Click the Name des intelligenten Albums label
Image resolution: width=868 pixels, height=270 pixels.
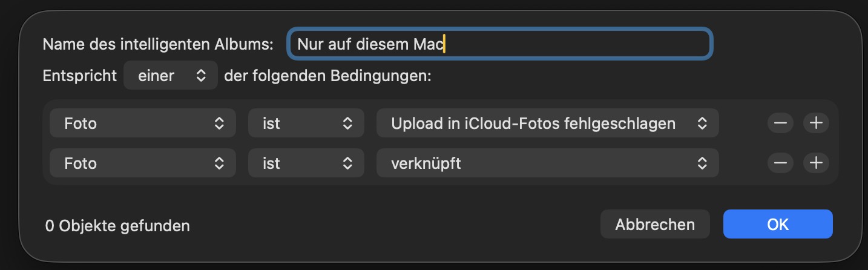tap(158, 44)
